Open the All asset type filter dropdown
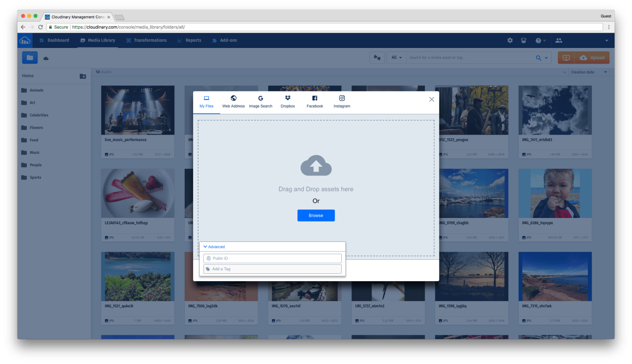The image size is (632, 364). 397,58
